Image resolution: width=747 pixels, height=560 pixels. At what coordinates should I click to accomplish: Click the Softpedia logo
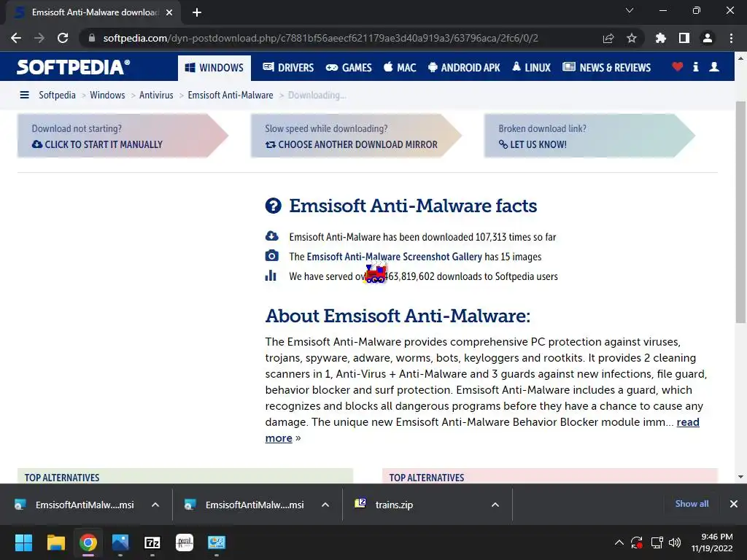(73, 66)
